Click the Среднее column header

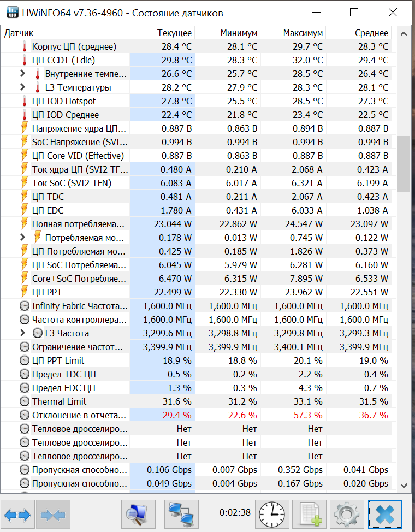pyautogui.click(x=371, y=33)
